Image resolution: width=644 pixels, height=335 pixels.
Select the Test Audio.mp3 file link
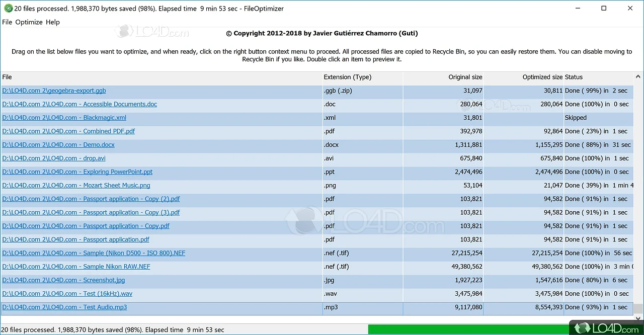click(64, 307)
